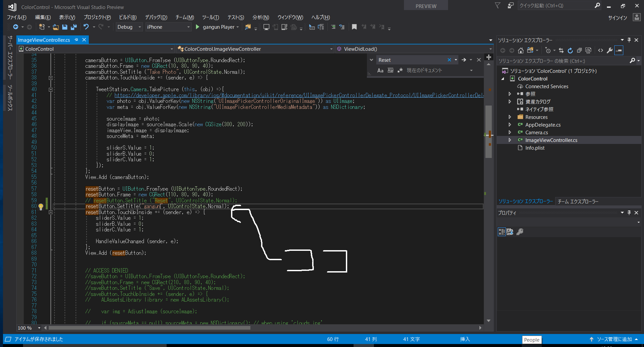Expand the Resources folder in Solution Explorer
This screenshot has width=644, height=347.
coord(510,117)
